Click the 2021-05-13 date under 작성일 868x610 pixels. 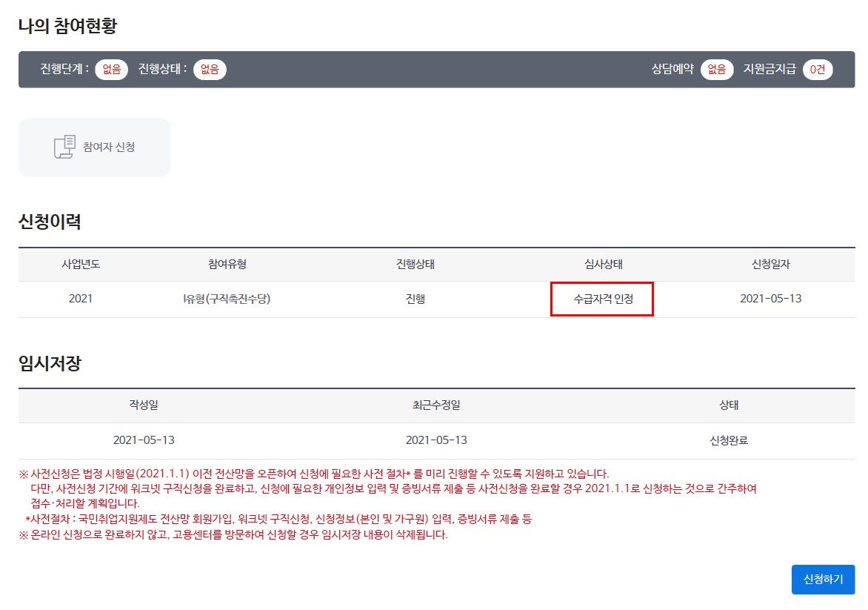pos(144,440)
